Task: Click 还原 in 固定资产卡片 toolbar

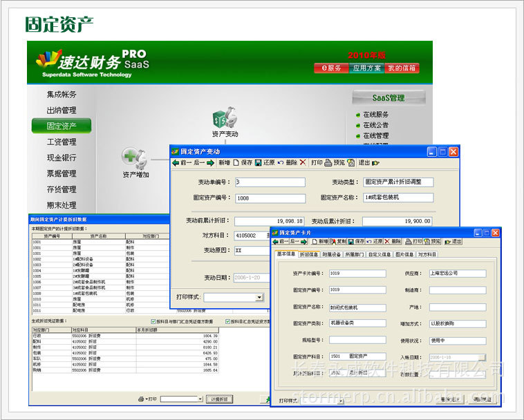Action: pos(374,241)
